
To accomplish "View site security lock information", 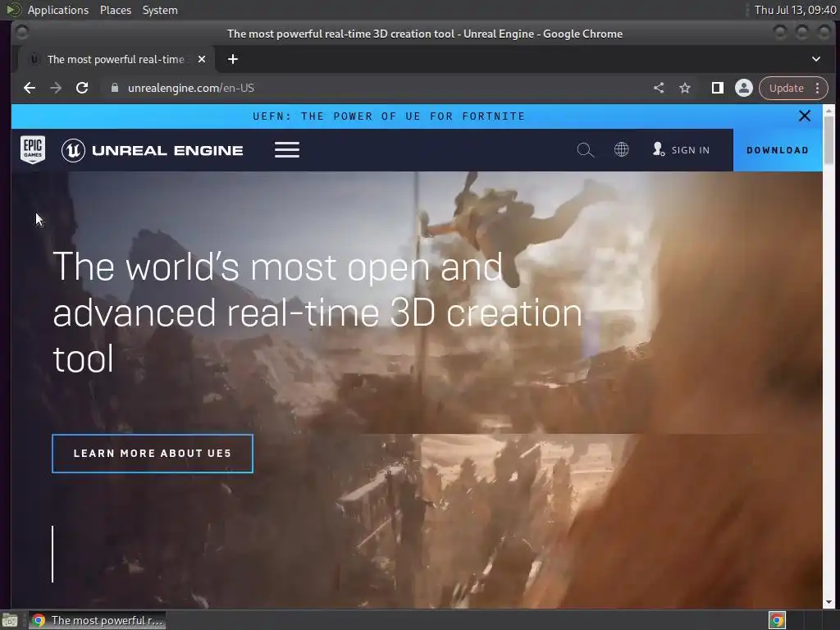I will pyautogui.click(x=114, y=88).
